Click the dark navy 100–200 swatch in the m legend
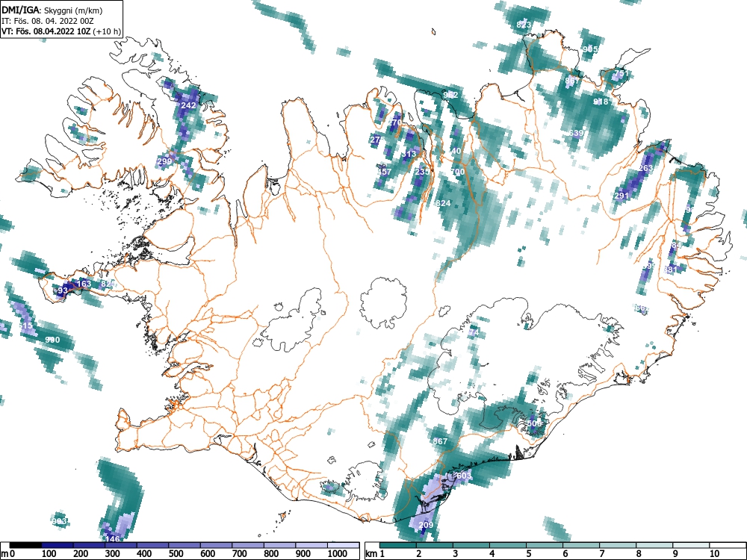 (58, 545)
